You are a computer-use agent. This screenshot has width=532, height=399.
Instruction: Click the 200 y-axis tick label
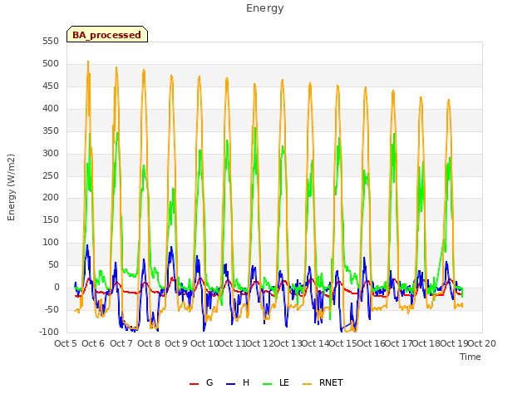point(51,198)
